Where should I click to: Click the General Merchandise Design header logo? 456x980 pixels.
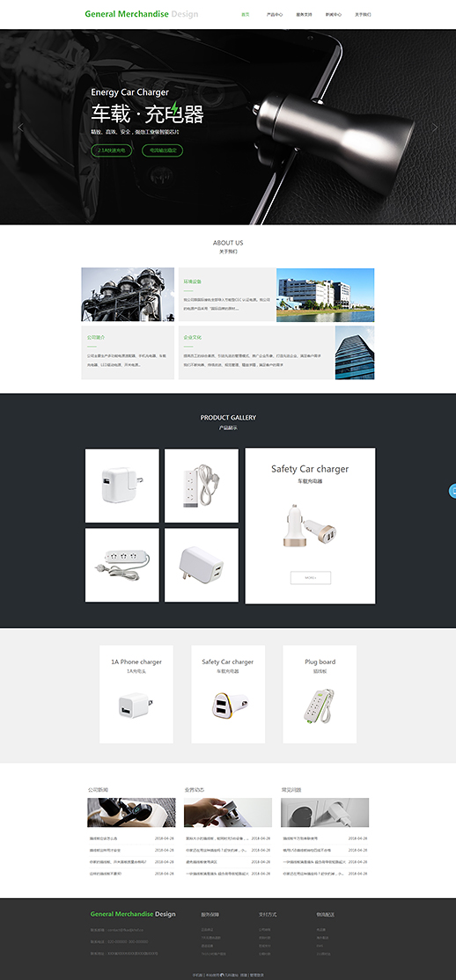[142, 14]
